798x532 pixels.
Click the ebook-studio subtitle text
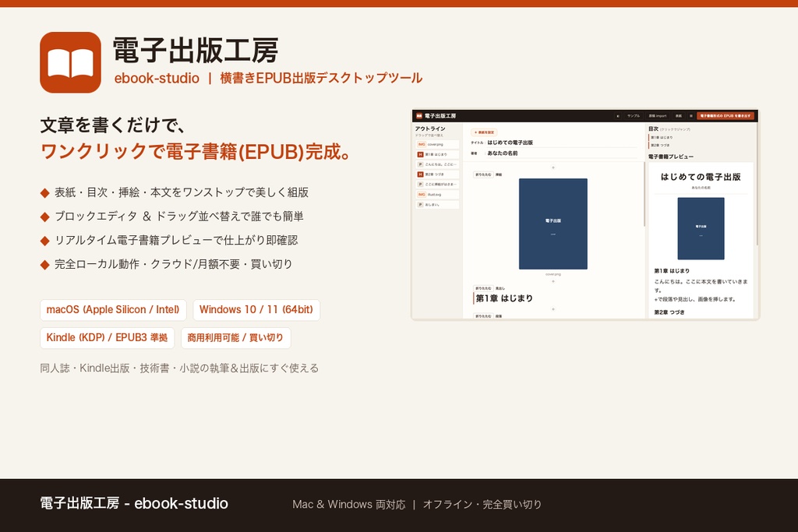coord(157,79)
